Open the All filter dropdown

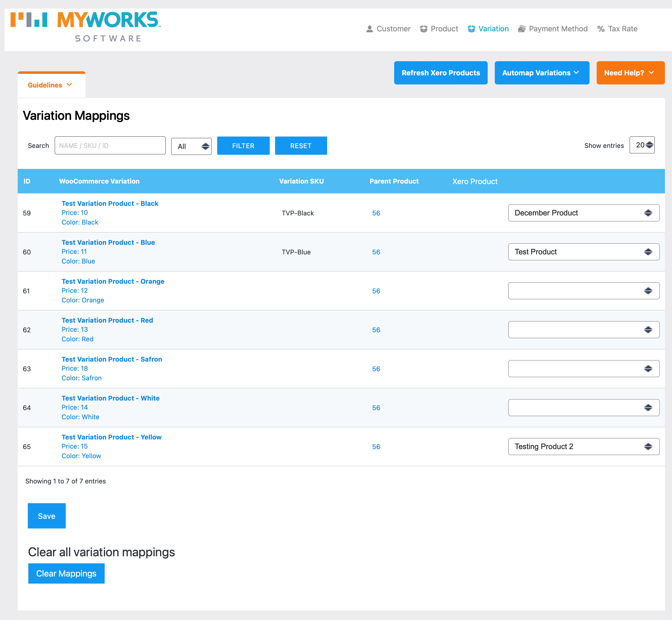191,146
